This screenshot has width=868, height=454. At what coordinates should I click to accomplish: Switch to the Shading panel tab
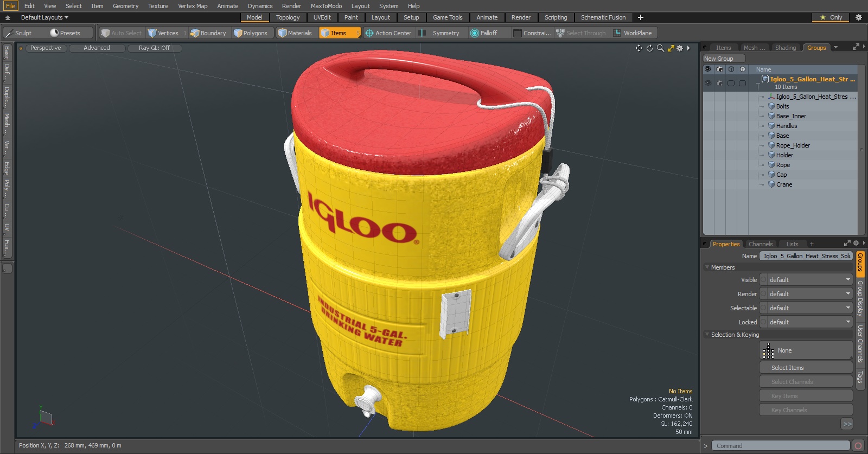[x=785, y=48]
